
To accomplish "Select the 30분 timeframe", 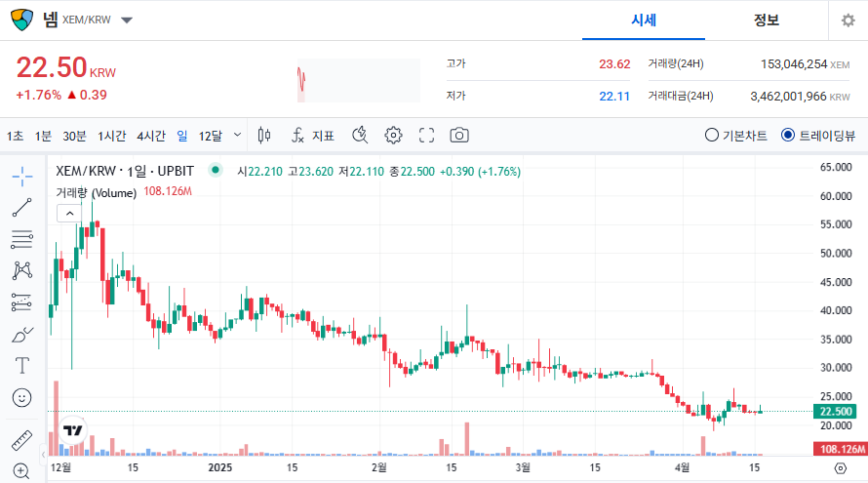I will tap(74, 136).
